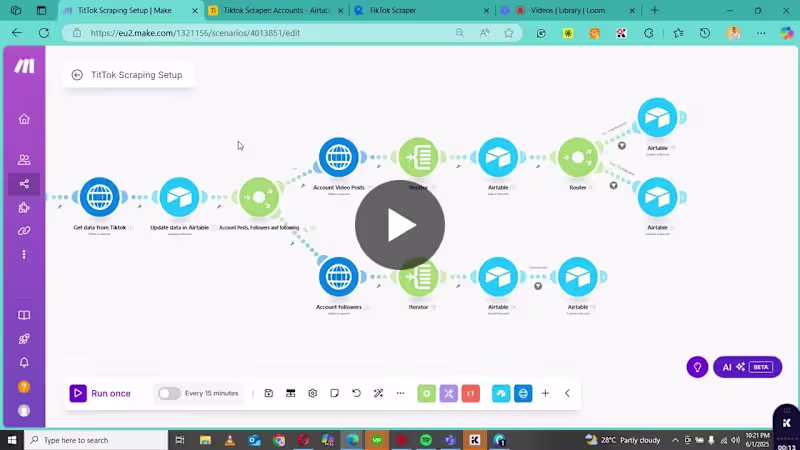Open Scenarios from the sidebar
800x450 pixels.
(24, 184)
